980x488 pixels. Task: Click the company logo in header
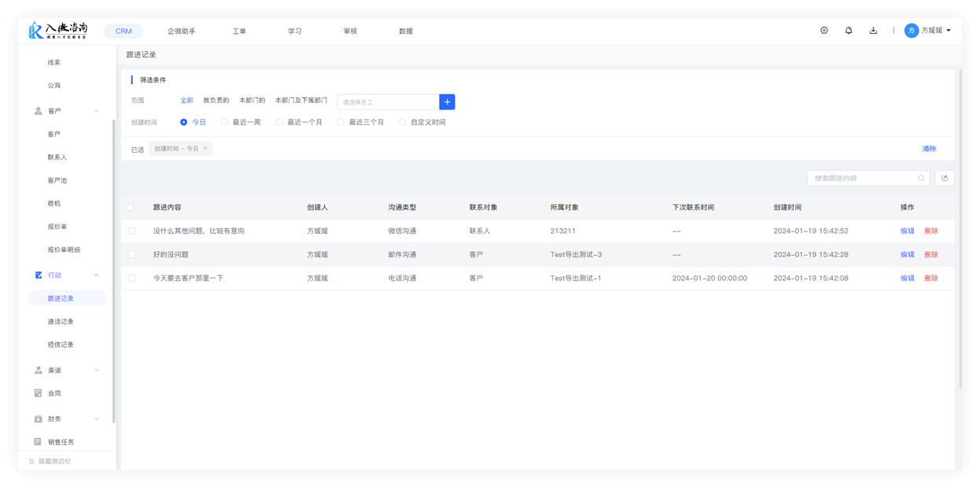coord(58,30)
